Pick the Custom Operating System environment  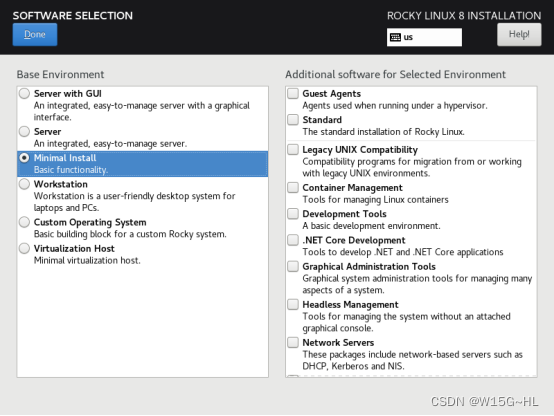tap(24, 222)
